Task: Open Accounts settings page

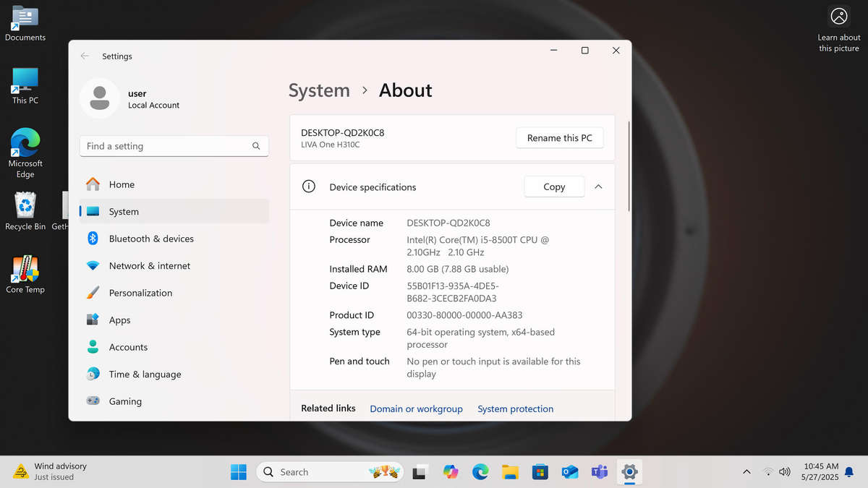Action: pyautogui.click(x=128, y=347)
